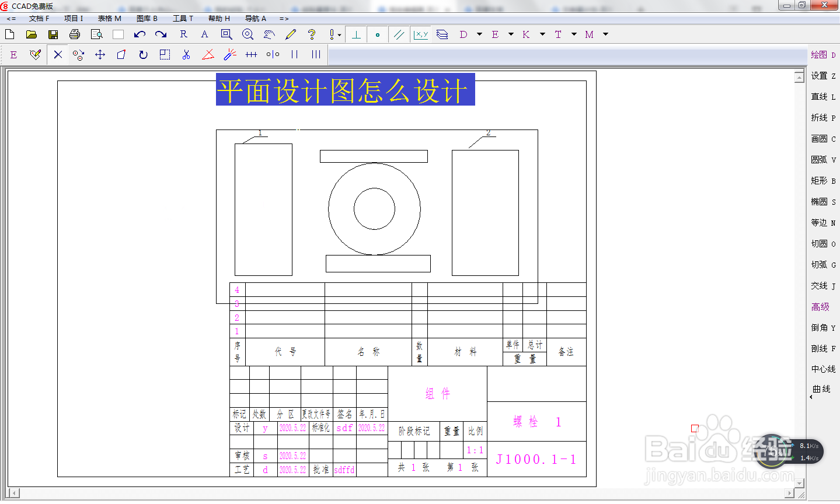Image resolution: width=840 pixels, height=504 pixels.
Task: Select the move tool with crossed arrows
Action: click(100, 54)
